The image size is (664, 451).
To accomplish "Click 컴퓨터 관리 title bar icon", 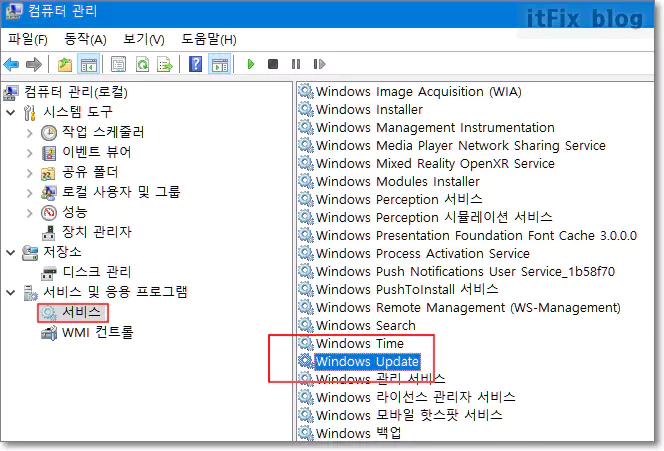I will [x=13, y=11].
